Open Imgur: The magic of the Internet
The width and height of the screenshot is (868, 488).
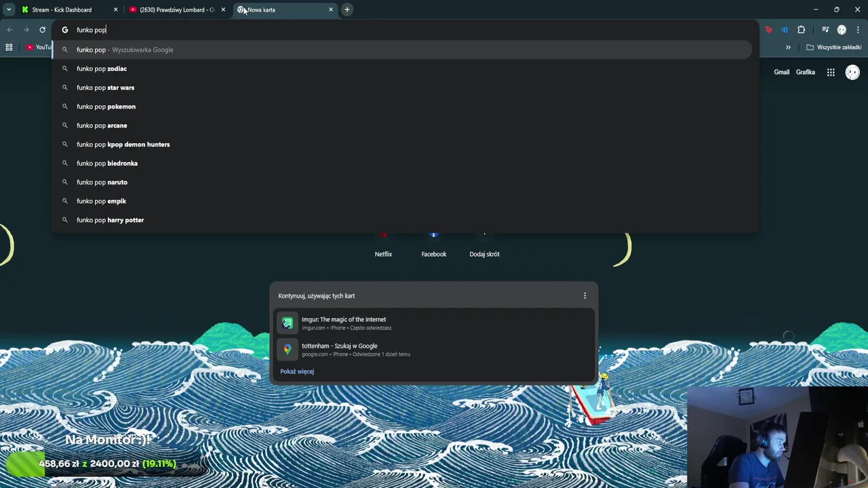click(x=434, y=323)
